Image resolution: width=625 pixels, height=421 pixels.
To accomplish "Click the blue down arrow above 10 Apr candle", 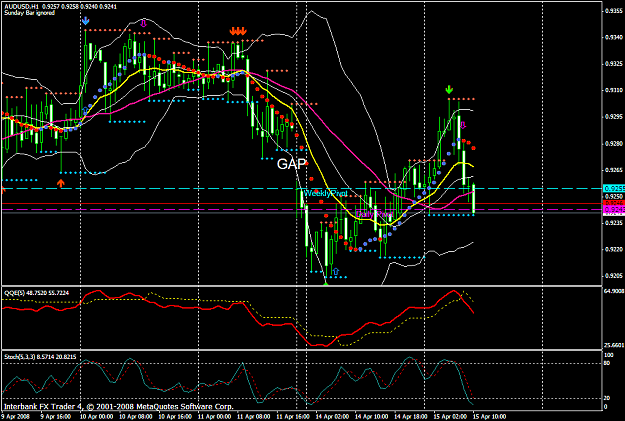I will tap(86, 21).
